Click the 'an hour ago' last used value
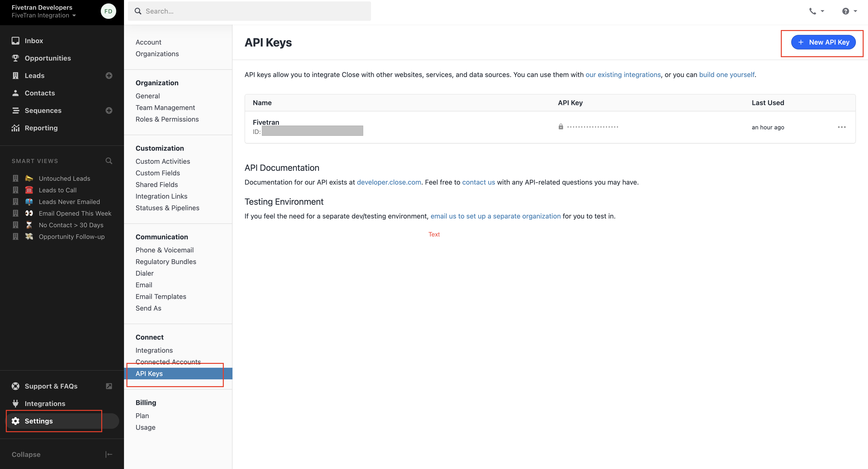Viewport: 868px width, 469px height. click(x=768, y=127)
